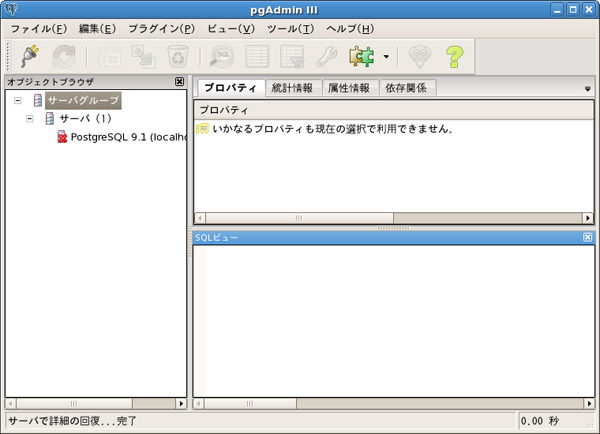Select the サーバ (1) tree item

tap(85, 119)
